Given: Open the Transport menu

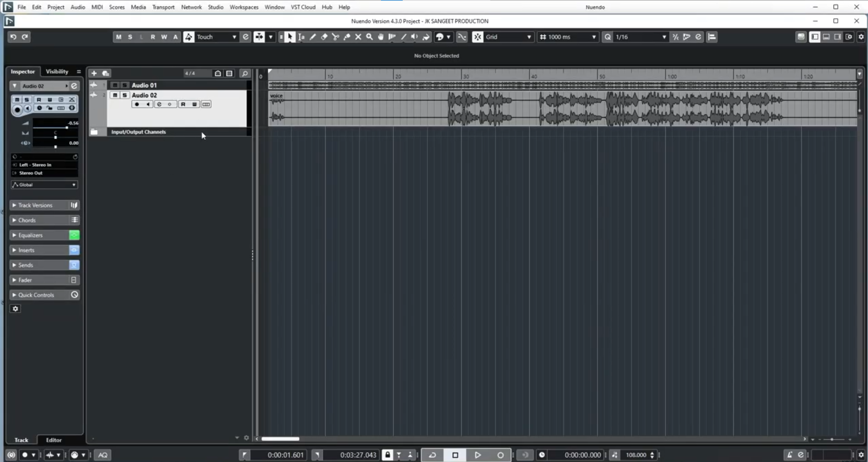Looking at the screenshot, I should coord(163,7).
